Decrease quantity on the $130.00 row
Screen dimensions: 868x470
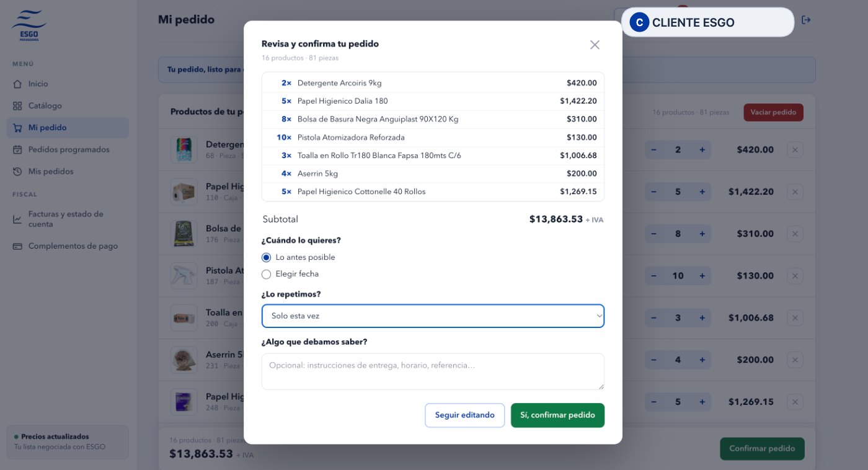click(653, 276)
